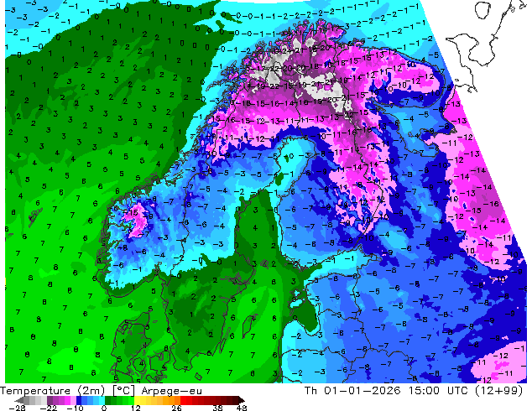Click the orange legend segment before 26
This screenshot has width=532, height=411.
[x=177, y=400]
